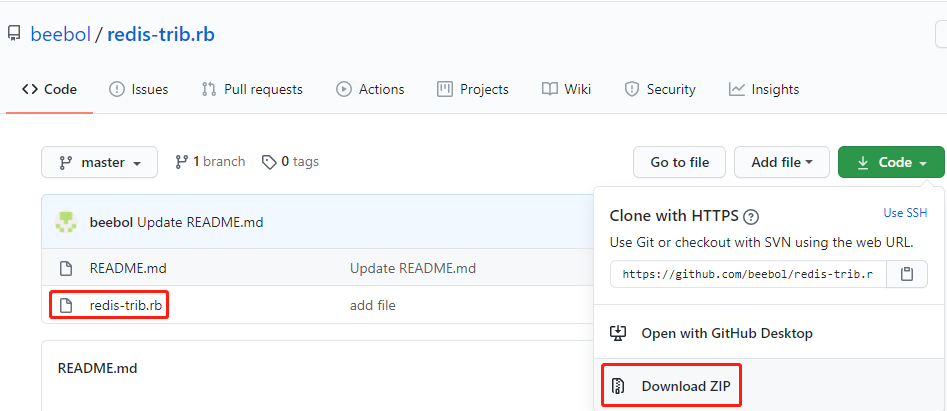The width and height of the screenshot is (947, 411).
Task: Open the redis-trib.rb file
Action: [x=125, y=305]
